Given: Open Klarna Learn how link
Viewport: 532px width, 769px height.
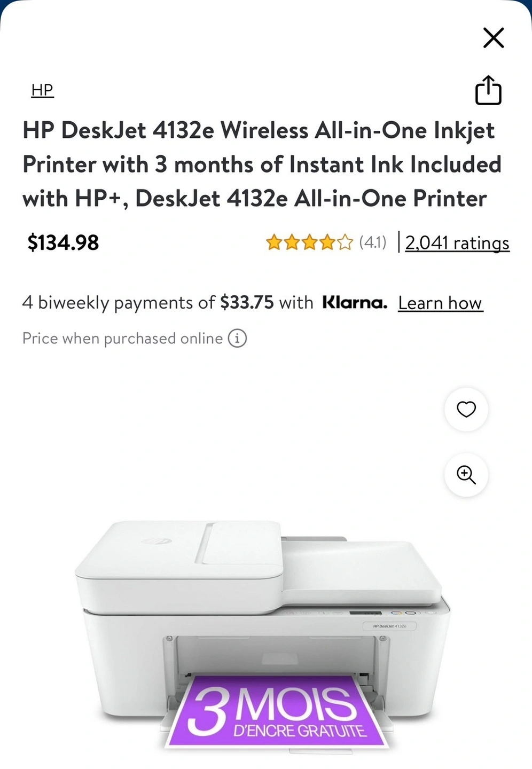Looking at the screenshot, I should 440,303.
